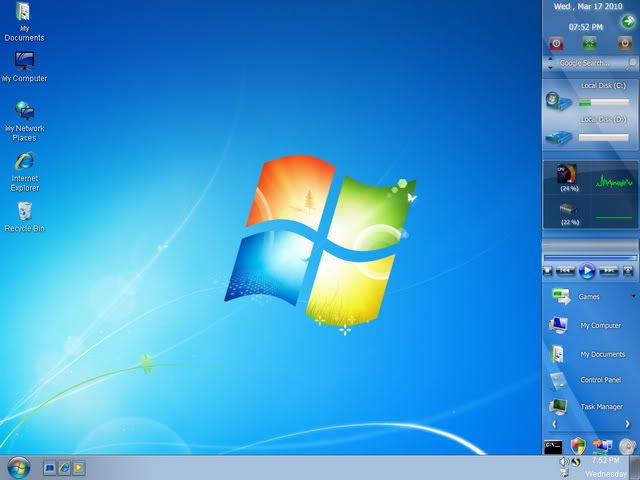Click the taskbar clock showing 7:52 PM
640x480 pixels.
coord(605,460)
